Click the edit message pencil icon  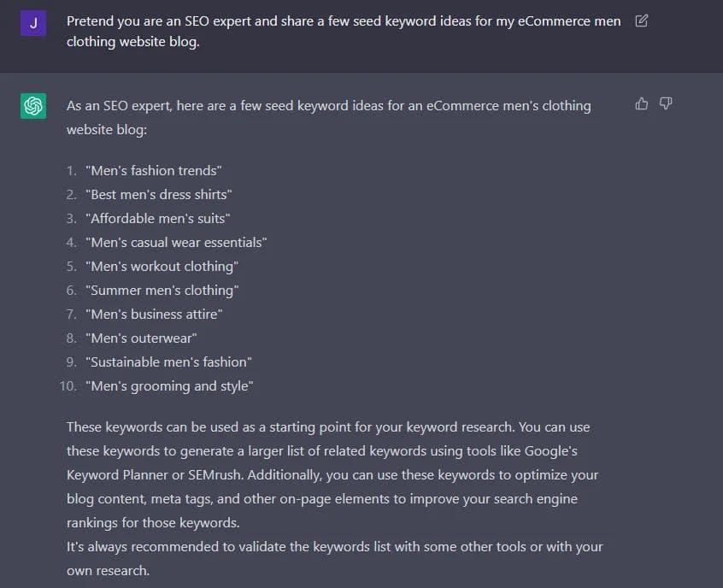[642, 21]
